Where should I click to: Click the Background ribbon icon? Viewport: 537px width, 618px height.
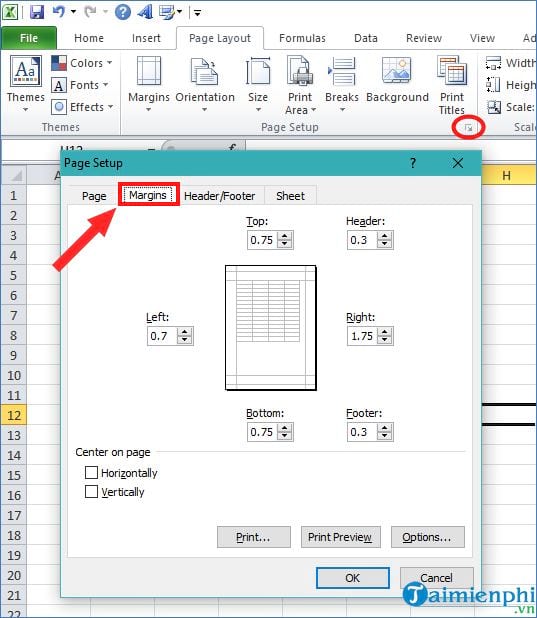pyautogui.click(x=397, y=71)
